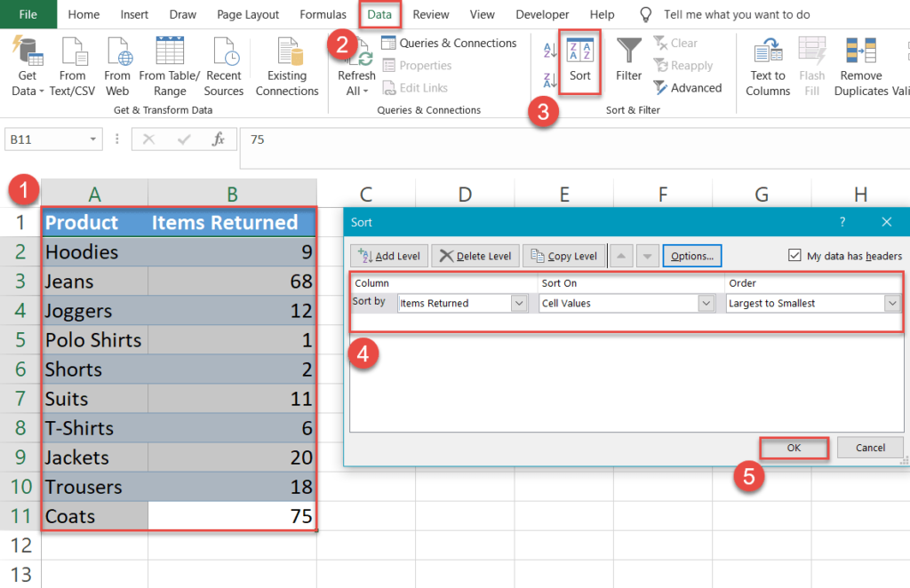Image resolution: width=910 pixels, height=588 pixels.
Task: Open the Sort by column dropdown
Action: click(519, 303)
